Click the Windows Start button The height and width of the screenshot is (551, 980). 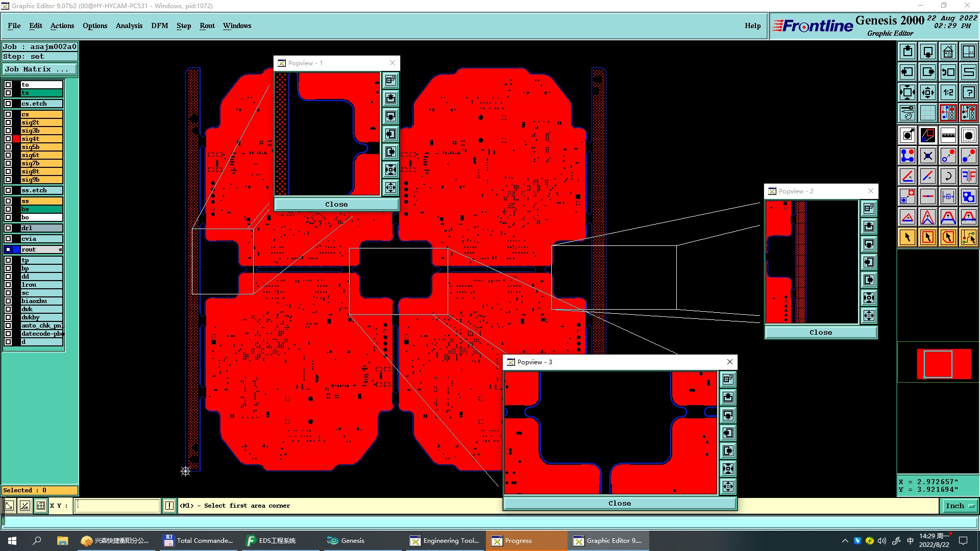coord(12,541)
